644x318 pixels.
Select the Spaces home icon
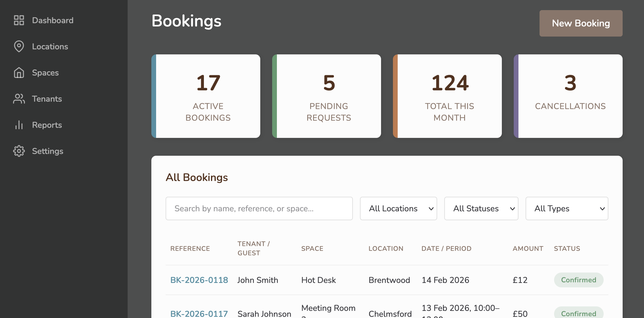coord(19,73)
